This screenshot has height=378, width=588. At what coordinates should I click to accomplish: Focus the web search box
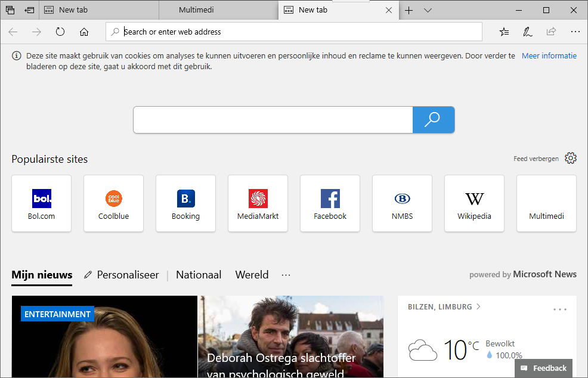point(273,120)
